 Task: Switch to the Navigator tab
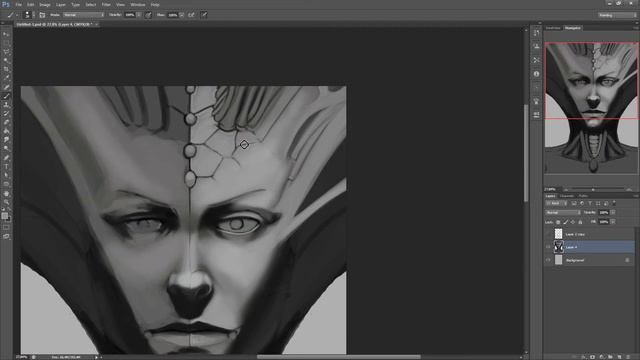[572, 28]
